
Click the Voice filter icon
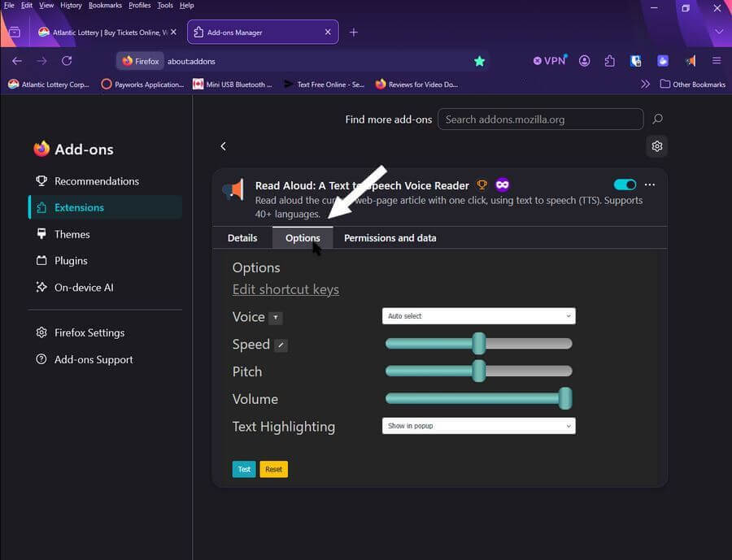point(276,318)
